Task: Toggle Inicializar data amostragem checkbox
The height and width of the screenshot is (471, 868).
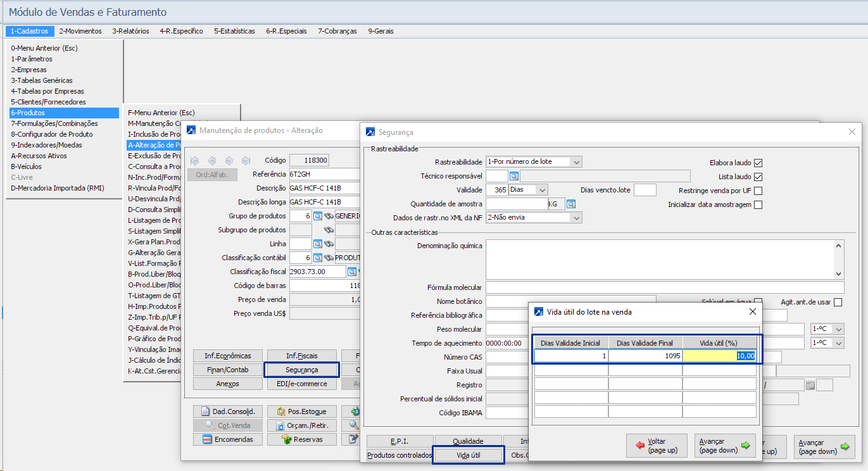Action: pyautogui.click(x=758, y=204)
